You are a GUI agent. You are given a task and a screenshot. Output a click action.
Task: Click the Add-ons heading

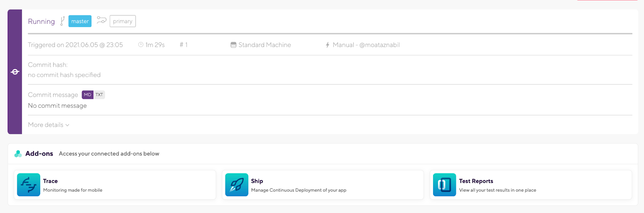pos(39,154)
